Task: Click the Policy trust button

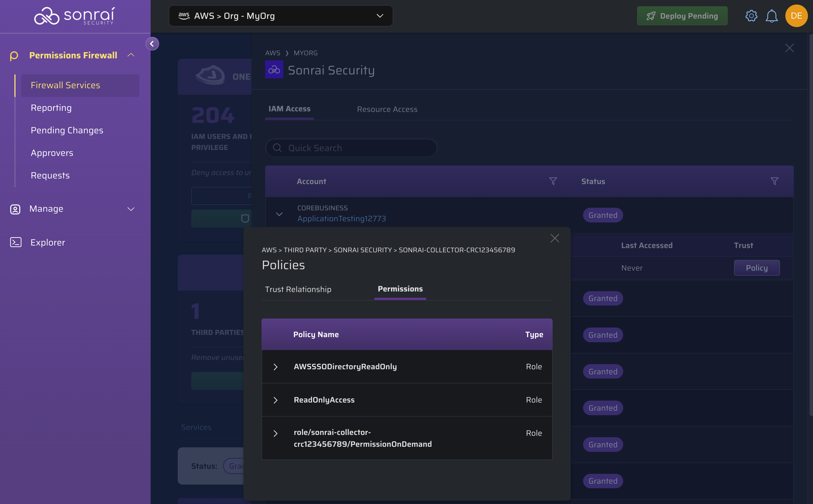Action: coord(757,268)
